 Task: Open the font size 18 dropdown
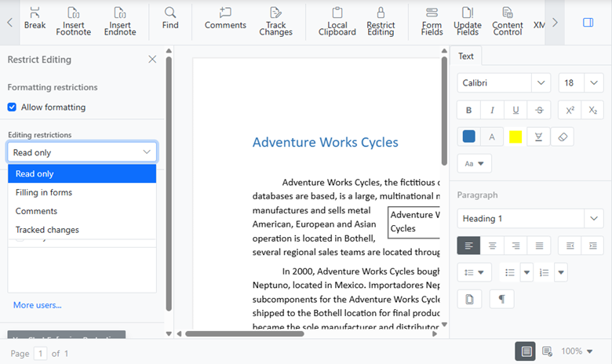coord(594,82)
